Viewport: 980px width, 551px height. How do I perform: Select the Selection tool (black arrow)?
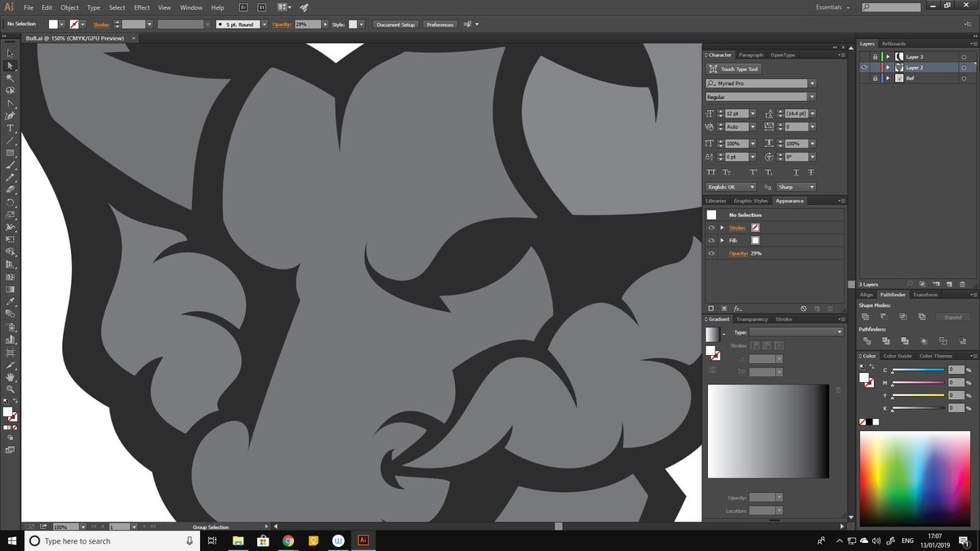(11, 53)
